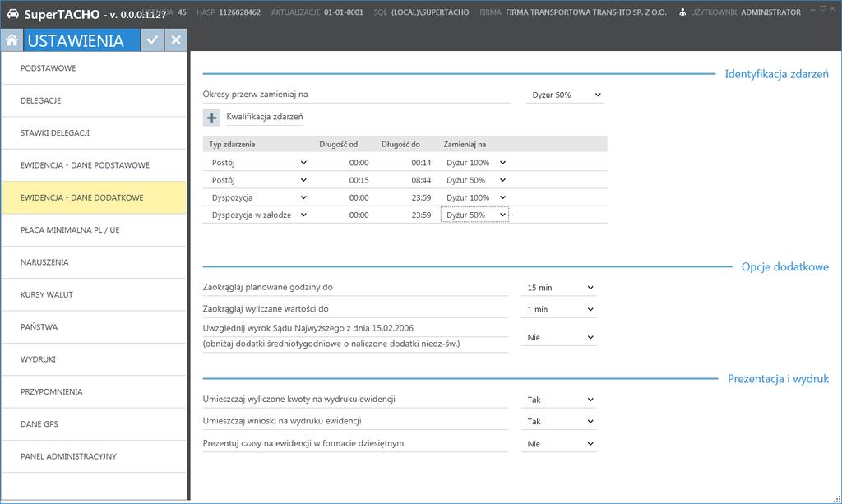842x504 pixels.
Task: Click the car logo icon
Action: 13,13
